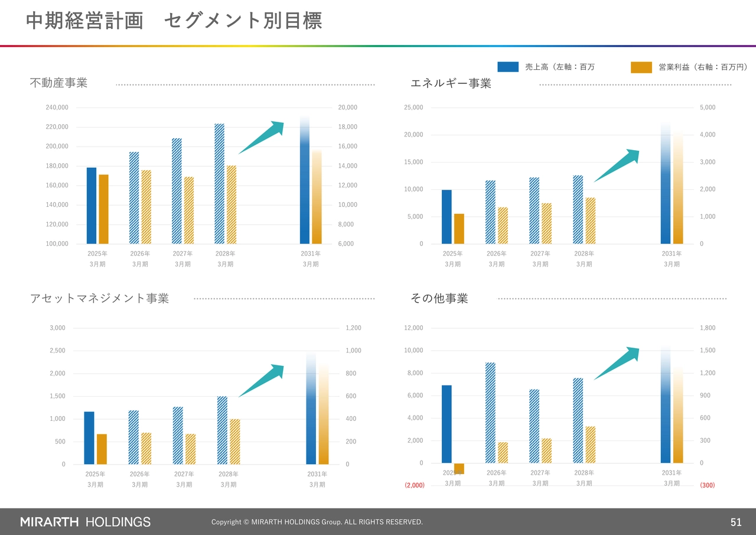Click the 25,000 axis value in エネルギー事業
756x535 pixels.
click(413, 108)
